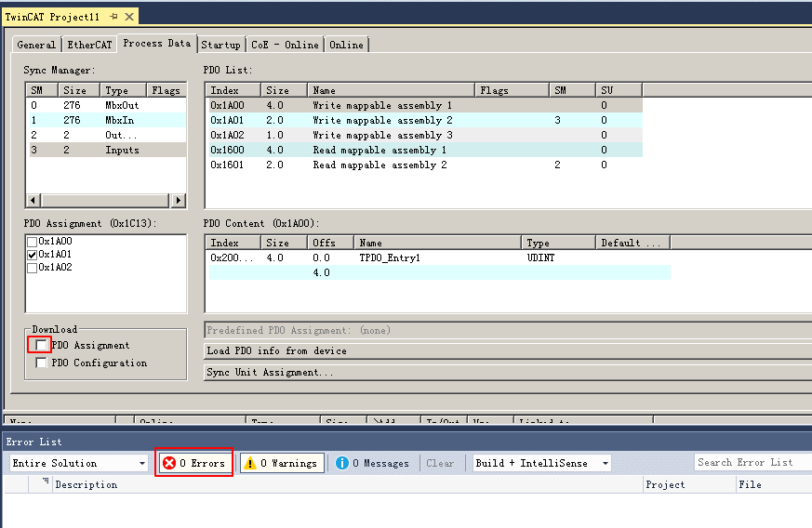Click the pin icon on TwinCAT Project11 tab
The image size is (812, 528).
point(113,17)
